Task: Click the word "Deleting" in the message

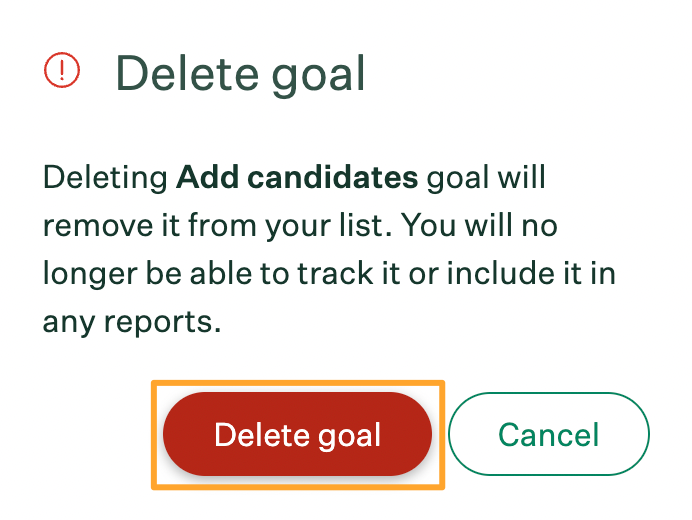Action: 105,178
